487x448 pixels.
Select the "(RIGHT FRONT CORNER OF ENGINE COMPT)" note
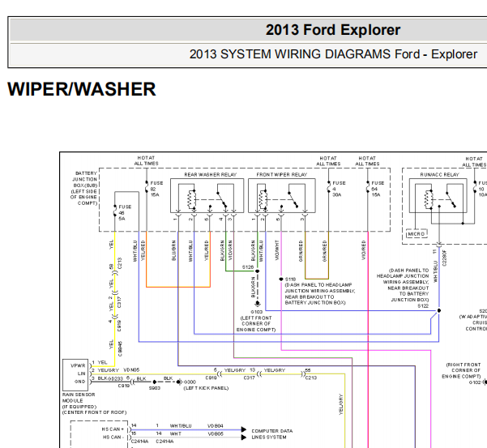coord(461,370)
